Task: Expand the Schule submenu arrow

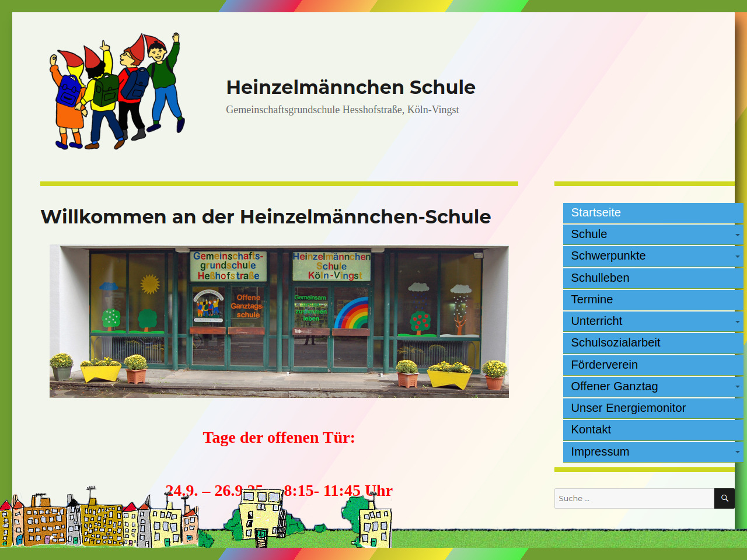Action: click(x=737, y=235)
